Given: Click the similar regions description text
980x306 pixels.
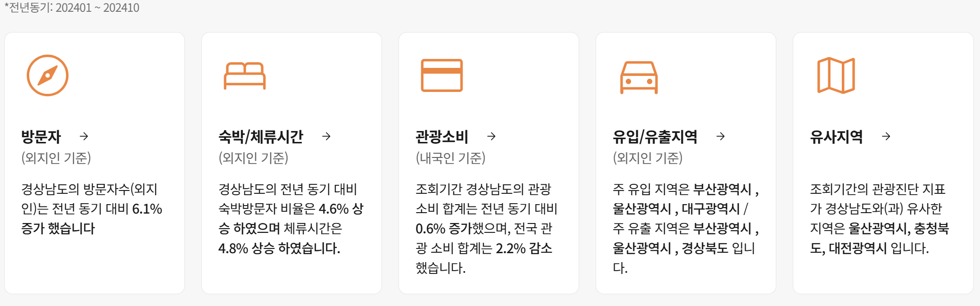Looking at the screenshot, I should pos(879,218).
